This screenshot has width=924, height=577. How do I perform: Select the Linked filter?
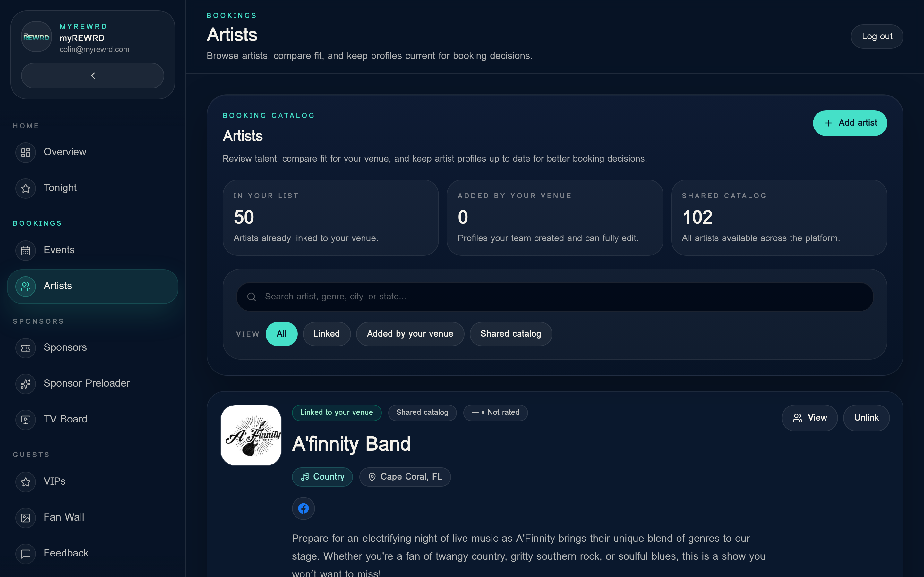327,333
